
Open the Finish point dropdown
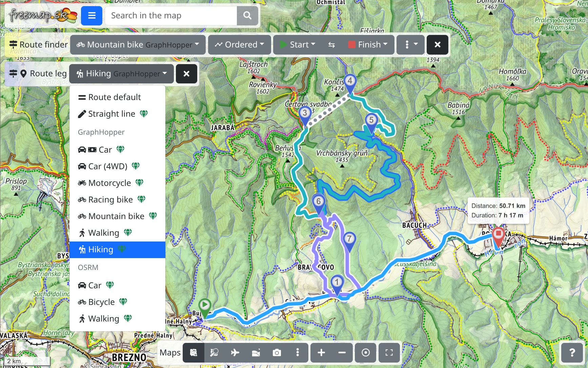(x=368, y=45)
